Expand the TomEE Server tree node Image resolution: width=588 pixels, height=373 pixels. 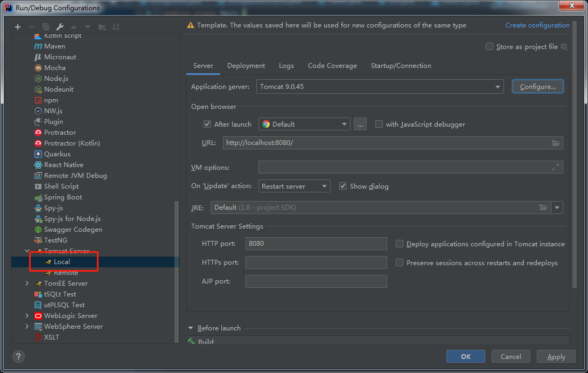(27, 284)
